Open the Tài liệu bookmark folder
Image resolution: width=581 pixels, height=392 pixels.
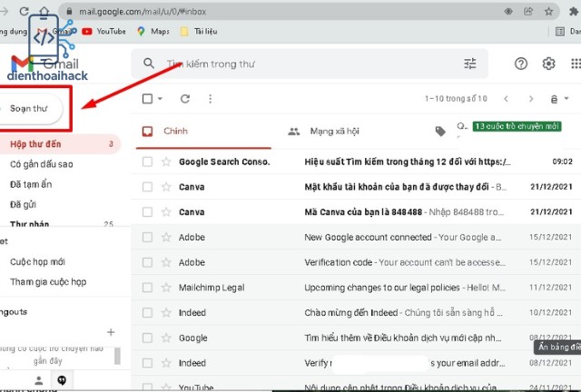click(x=199, y=32)
